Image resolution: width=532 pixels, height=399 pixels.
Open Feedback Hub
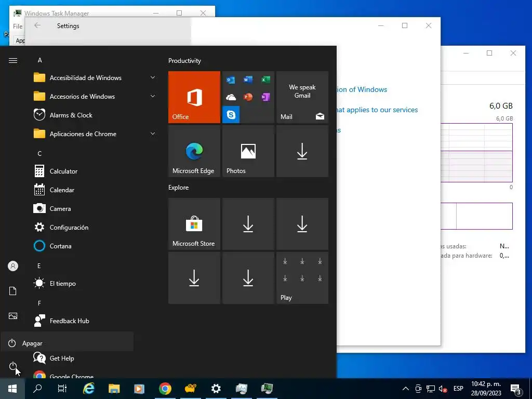coord(95,321)
